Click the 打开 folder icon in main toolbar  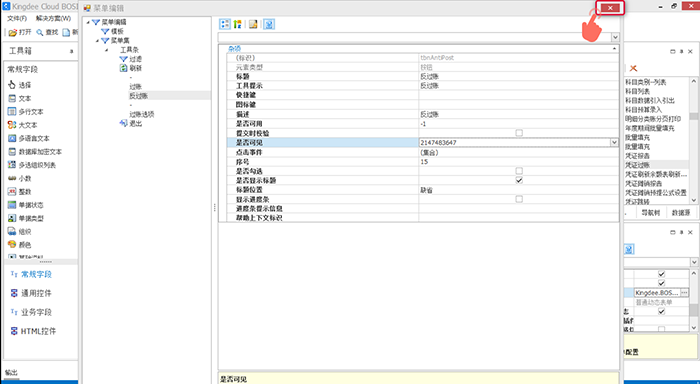point(13,33)
